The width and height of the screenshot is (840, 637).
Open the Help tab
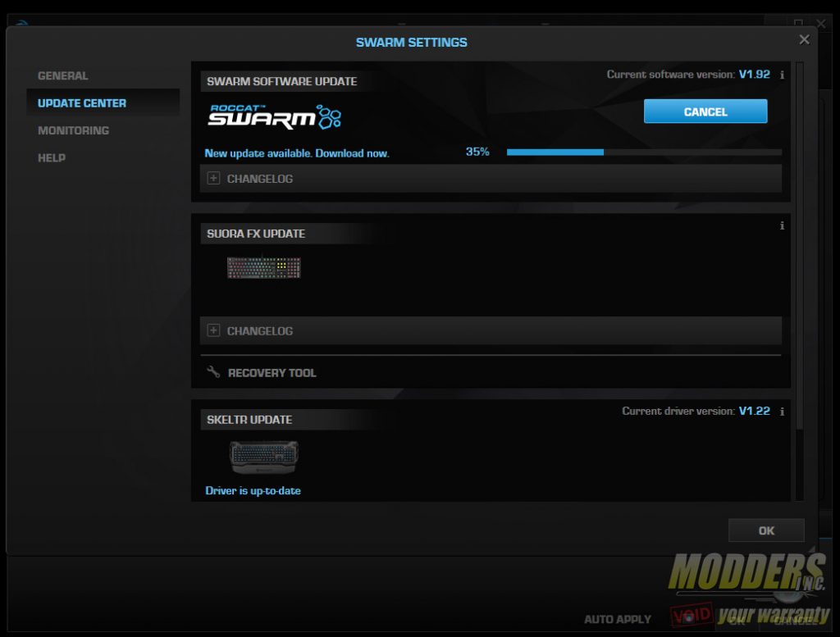point(52,157)
